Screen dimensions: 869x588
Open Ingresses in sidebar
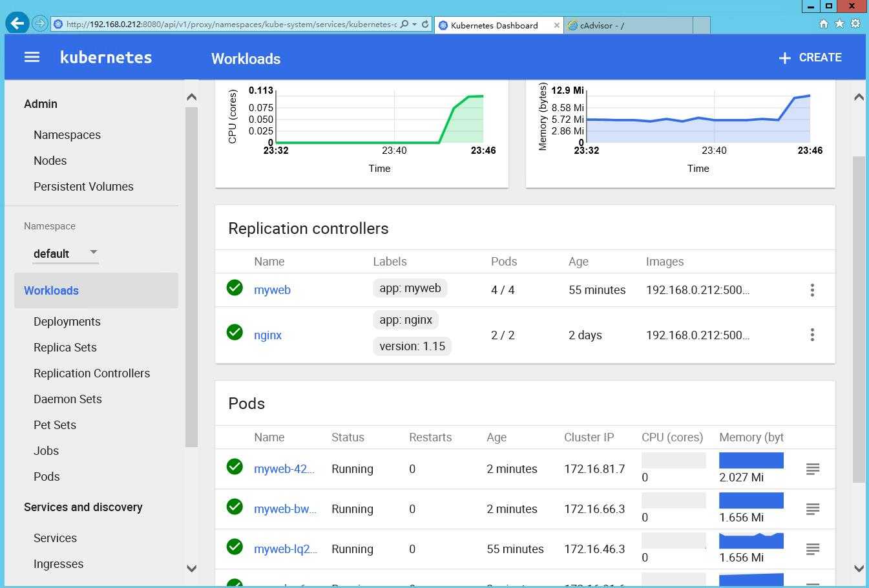point(58,564)
